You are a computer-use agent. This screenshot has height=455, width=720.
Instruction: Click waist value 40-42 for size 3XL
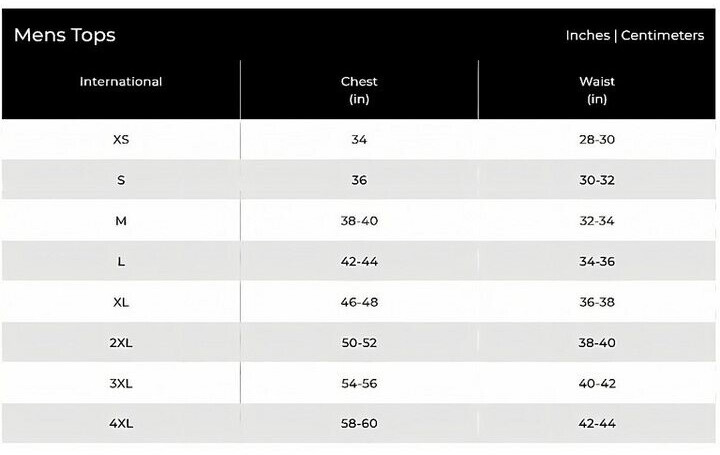(x=597, y=383)
